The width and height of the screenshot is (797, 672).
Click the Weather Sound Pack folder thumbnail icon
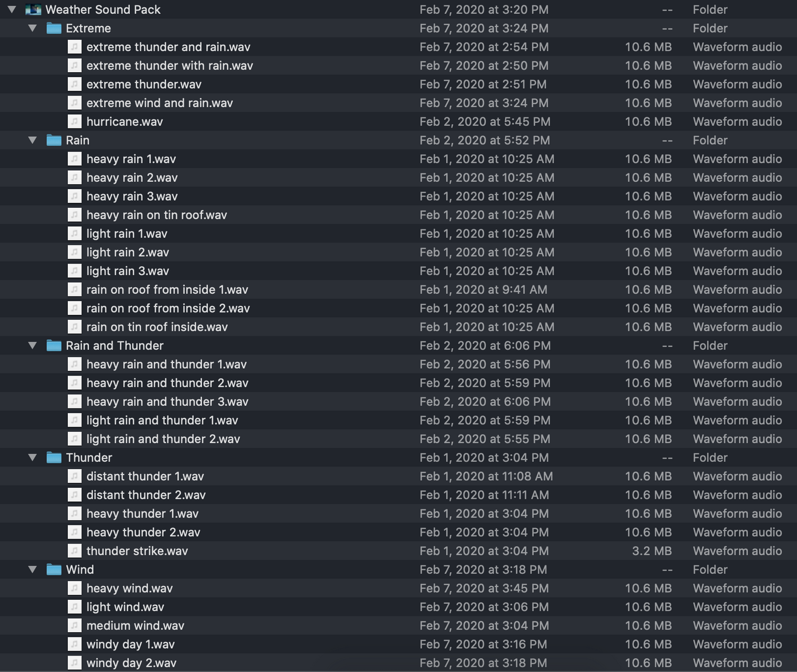point(33,10)
